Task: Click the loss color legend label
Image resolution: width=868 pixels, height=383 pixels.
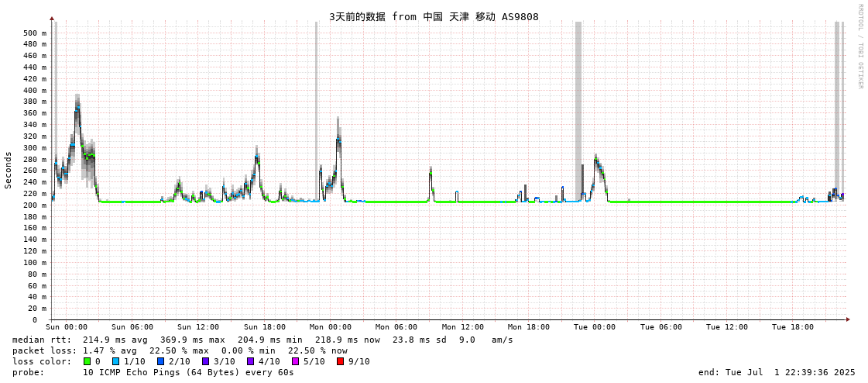Action: 42,362
